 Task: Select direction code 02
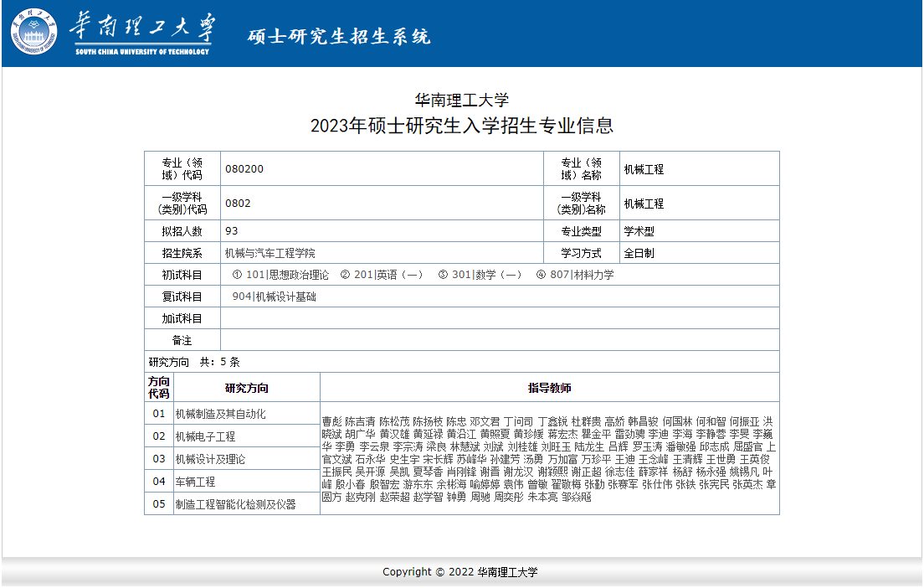click(159, 436)
